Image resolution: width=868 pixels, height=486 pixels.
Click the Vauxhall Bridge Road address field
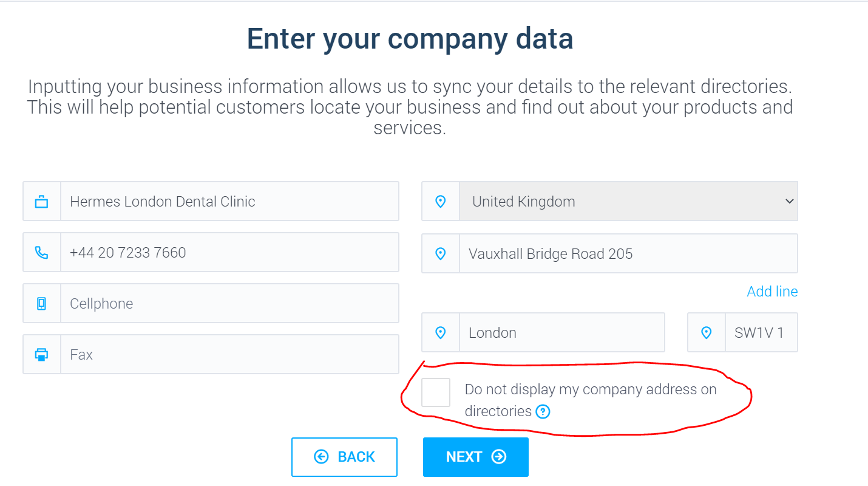(x=628, y=254)
